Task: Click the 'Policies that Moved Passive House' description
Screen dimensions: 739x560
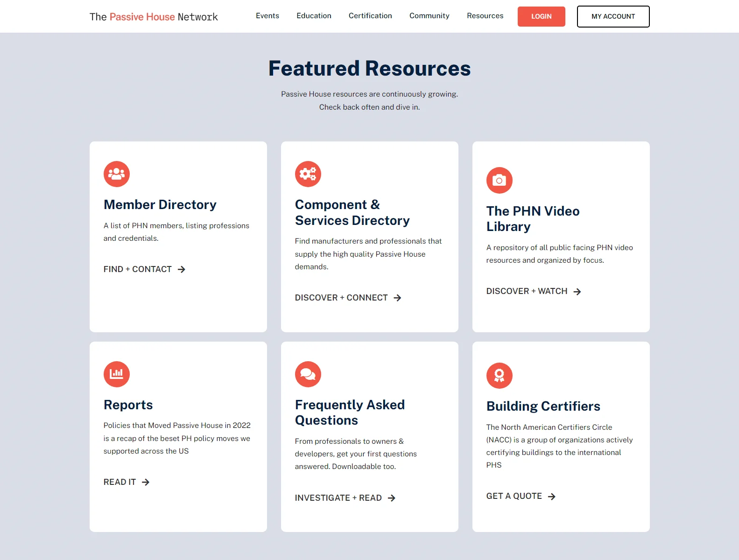Action: click(177, 438)
